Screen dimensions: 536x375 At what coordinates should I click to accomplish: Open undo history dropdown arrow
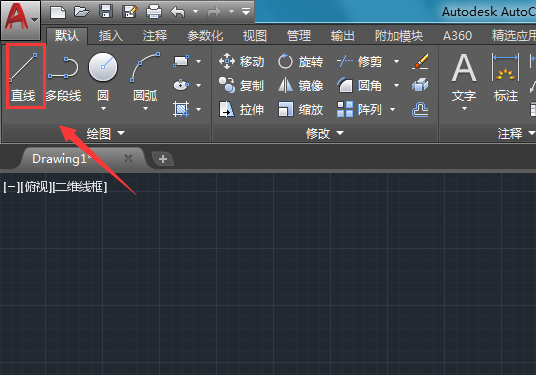click(196, 12)
